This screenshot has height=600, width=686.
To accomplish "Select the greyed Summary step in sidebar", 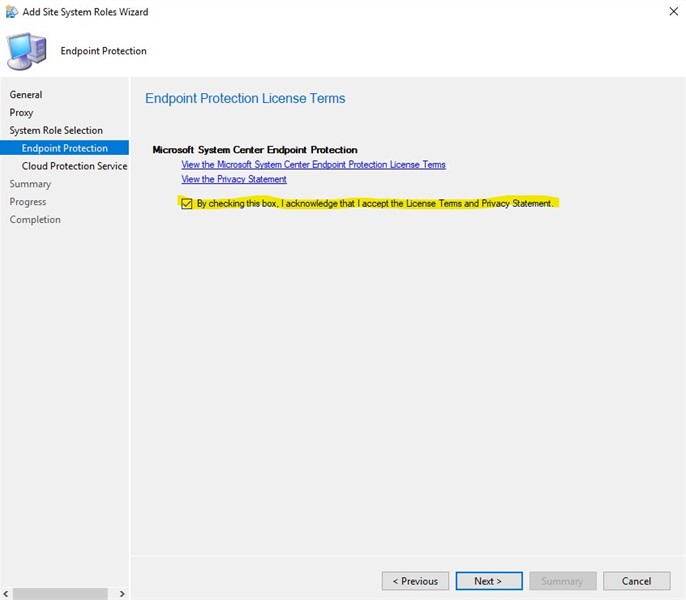I will (30, 184).
